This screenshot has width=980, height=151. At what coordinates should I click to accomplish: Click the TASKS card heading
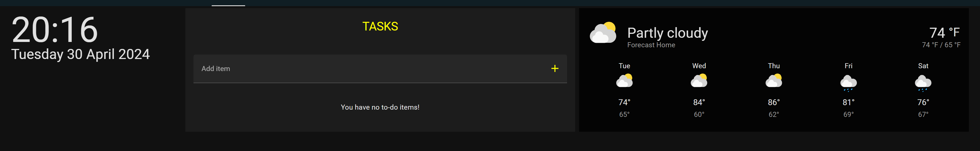380,26
